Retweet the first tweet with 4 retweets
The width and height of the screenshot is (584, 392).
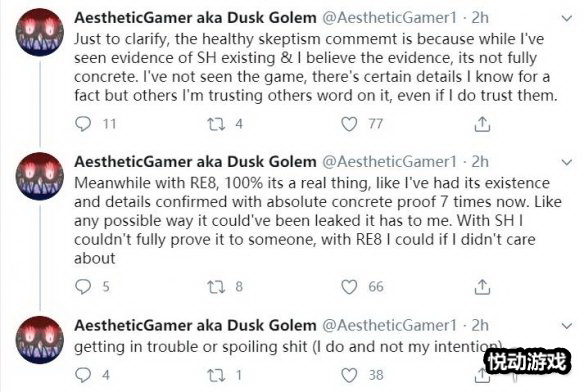tap(216, 124)
